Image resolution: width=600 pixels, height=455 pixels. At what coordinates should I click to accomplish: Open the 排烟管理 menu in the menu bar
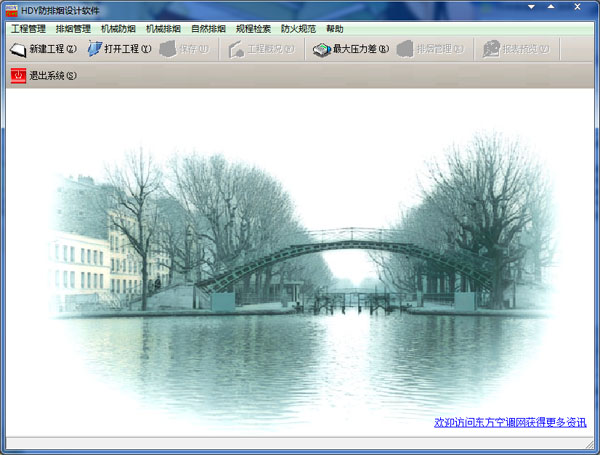pos(73,29)
